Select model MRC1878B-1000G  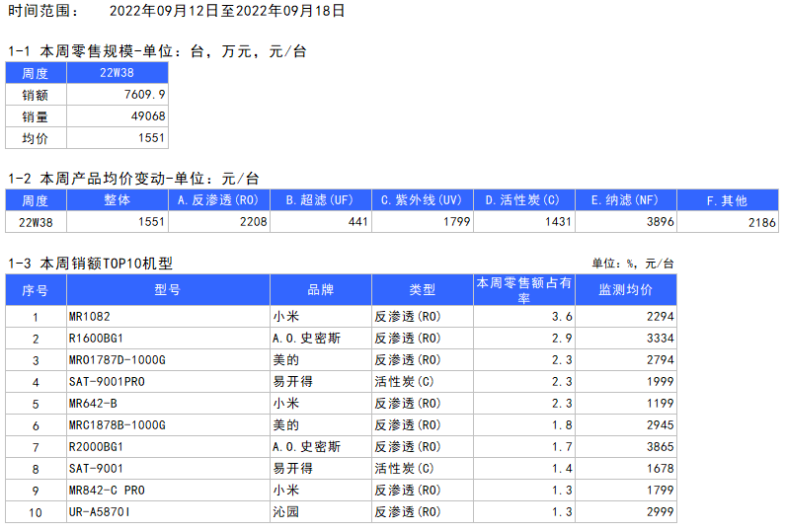click(x=118, y=425)
